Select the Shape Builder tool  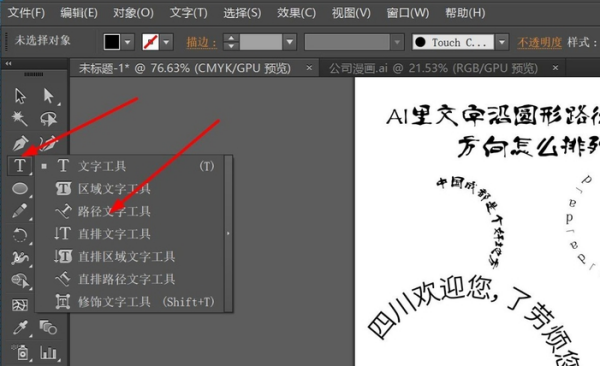(20, 281)
